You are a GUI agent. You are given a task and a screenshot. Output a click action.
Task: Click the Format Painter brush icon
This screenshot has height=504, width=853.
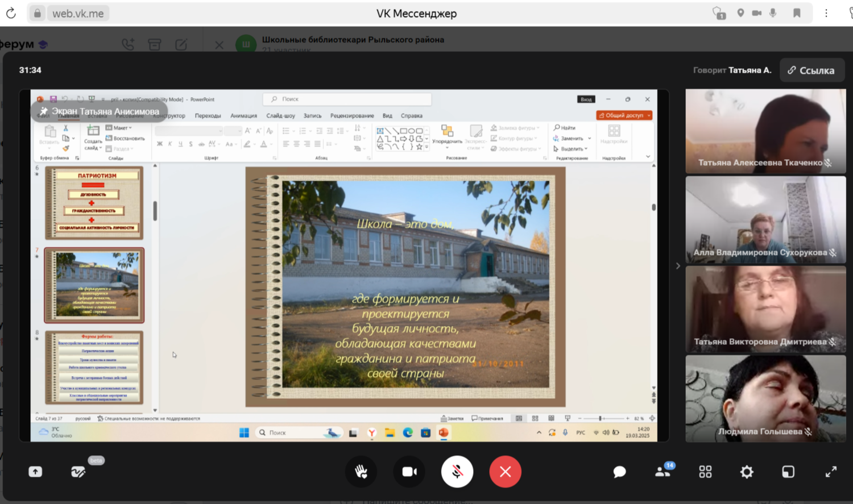(65, 148)
